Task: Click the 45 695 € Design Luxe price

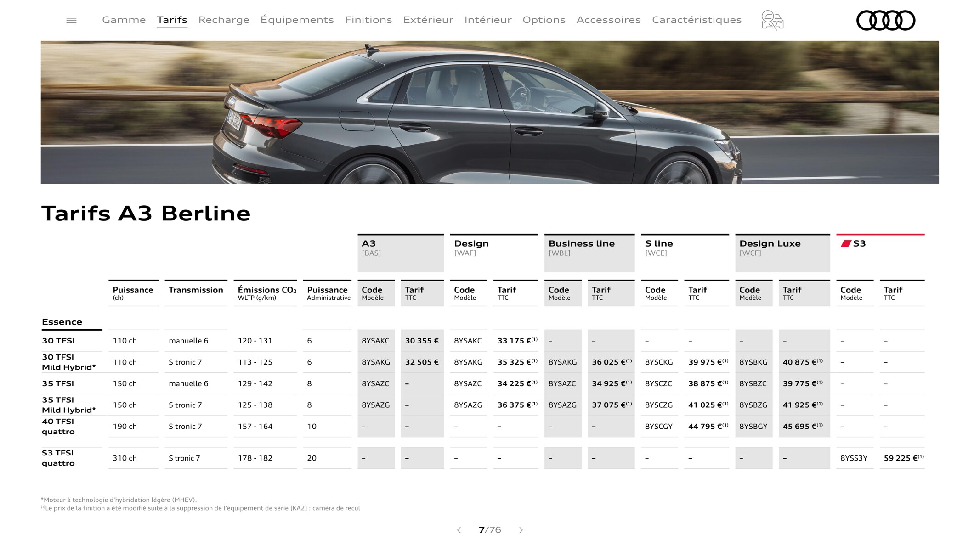Action: [x=803, y=427]
